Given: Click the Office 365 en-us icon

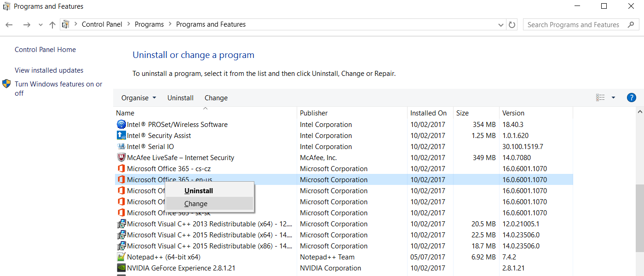Looking at the screenshot, I should (121, 180).
